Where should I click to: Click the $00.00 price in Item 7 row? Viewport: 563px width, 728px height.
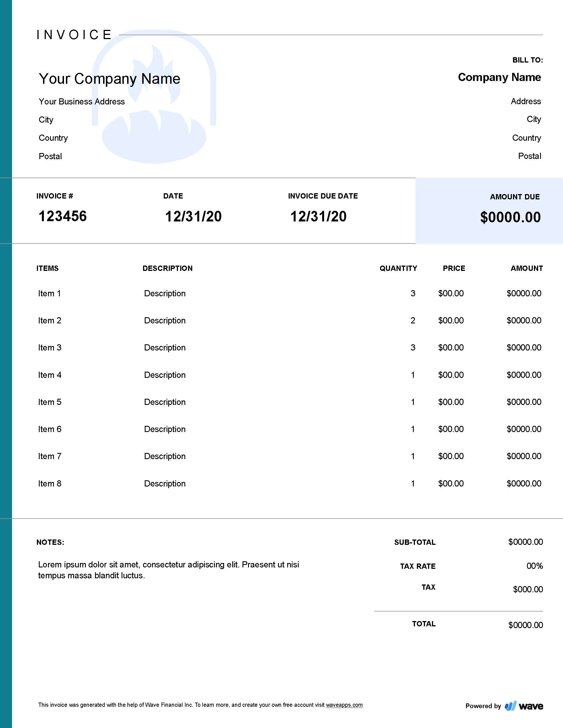[x=451, y=456]
